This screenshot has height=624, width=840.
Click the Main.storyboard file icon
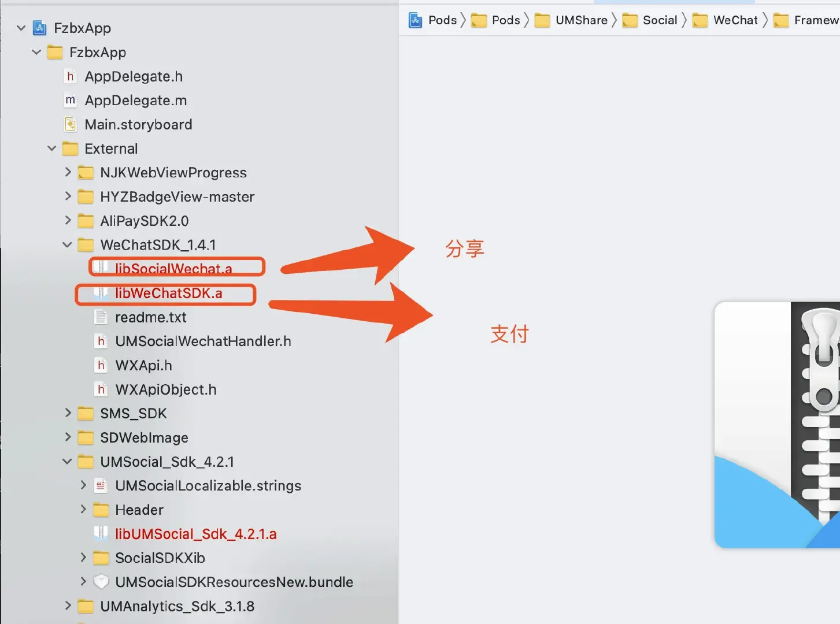click(x=70, y=125)
